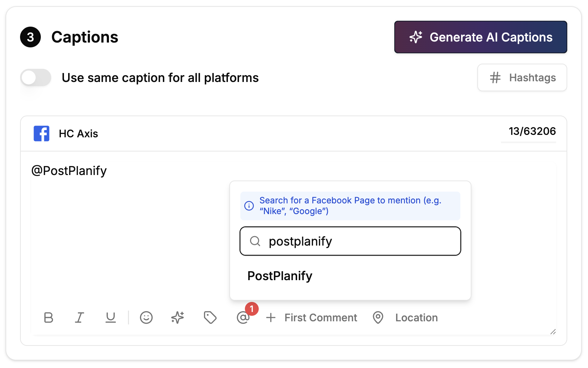Click the @ mention icon
The height and width of the screenshot is (368, 588).
(x=243, y=318)
